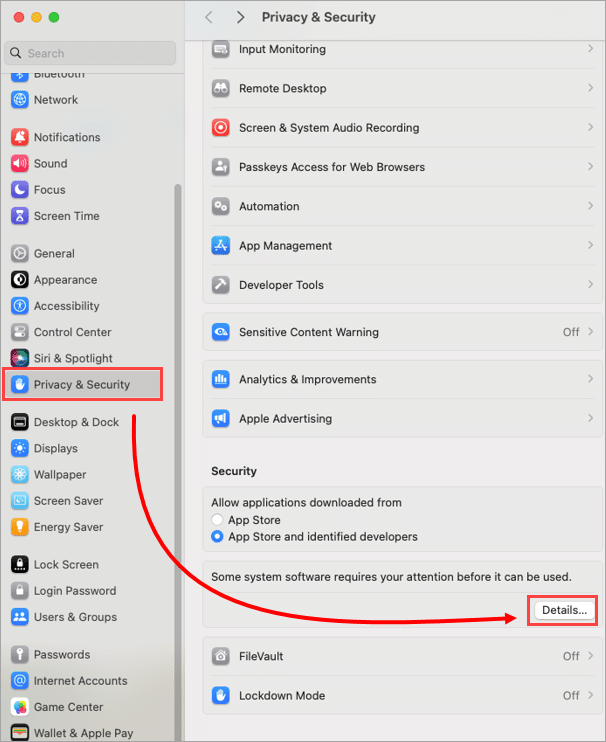
Task: Click the Details... button
Action: [564, 610]
